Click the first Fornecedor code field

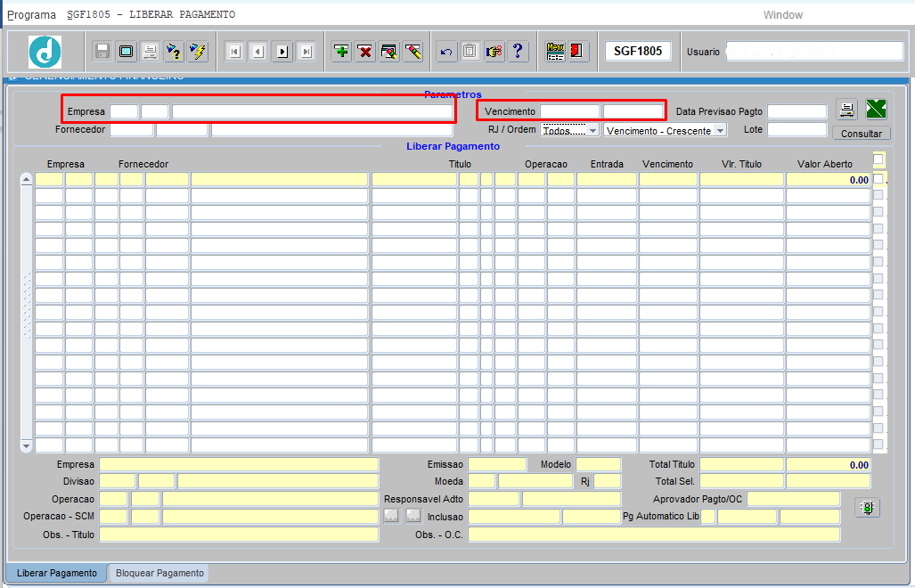tap(131, 129)
